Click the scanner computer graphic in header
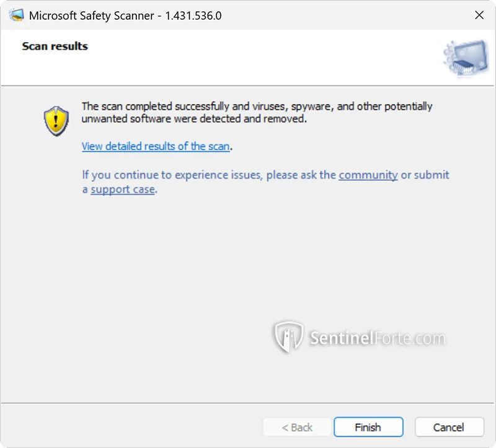 [x=466, y=59]
